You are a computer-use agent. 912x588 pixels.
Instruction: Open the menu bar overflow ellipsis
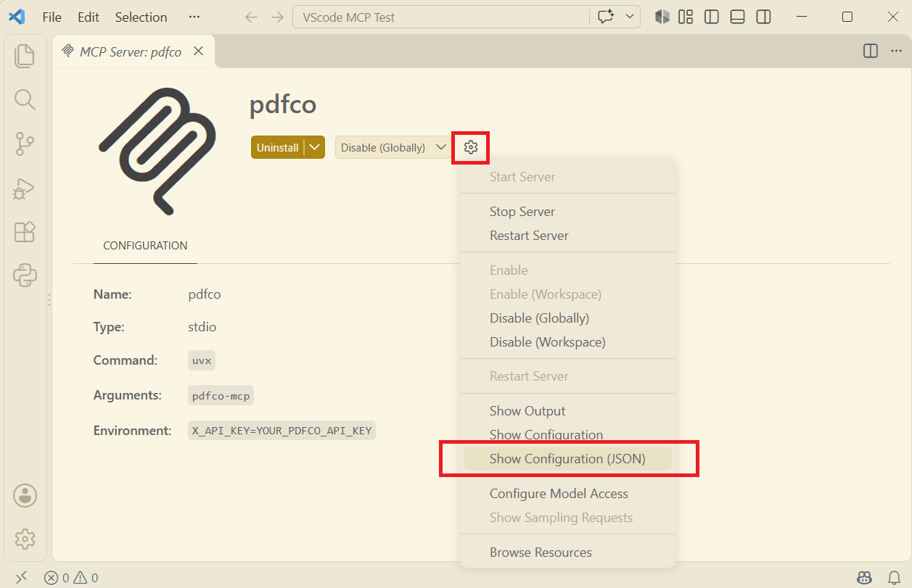click(194, 17)
